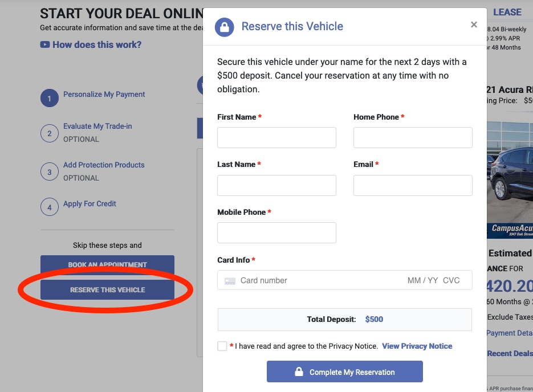Check the Privacy Notice agreement box
The width and height of the screenshot is (533, 392).
coord(222,346)
